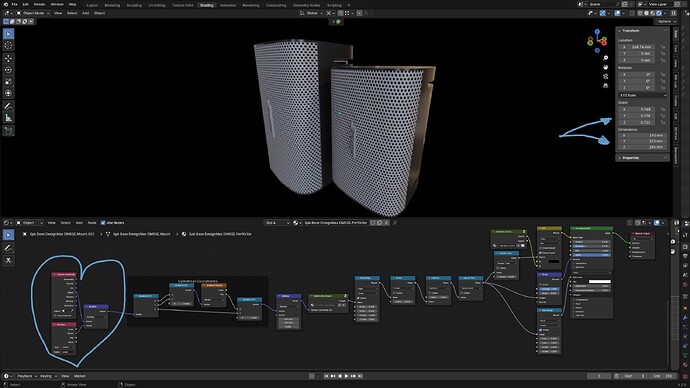The width and height of the screenshot is (690, 388).
Task: Open the node editor Object shader type dropdown
Action: (29, 223)
